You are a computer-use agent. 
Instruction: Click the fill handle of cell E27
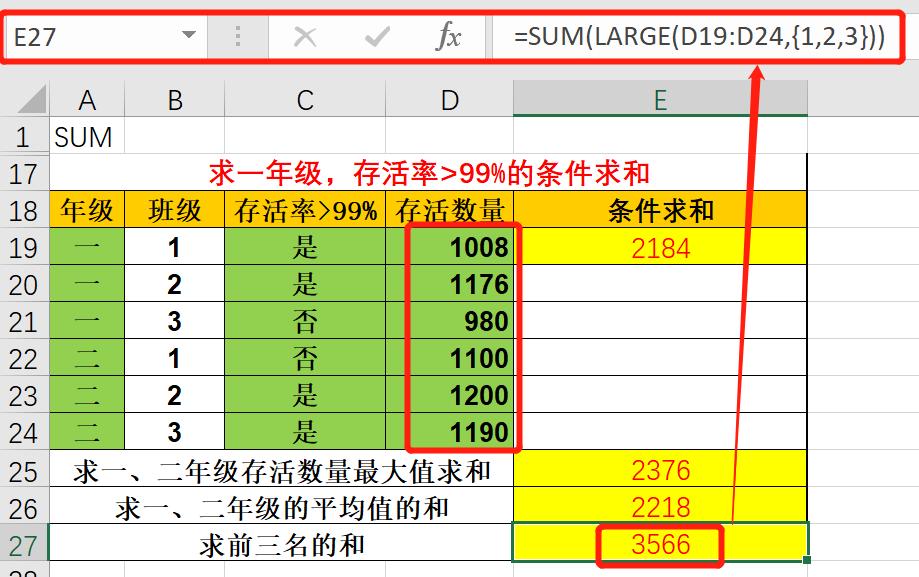[x=807, y=560]
